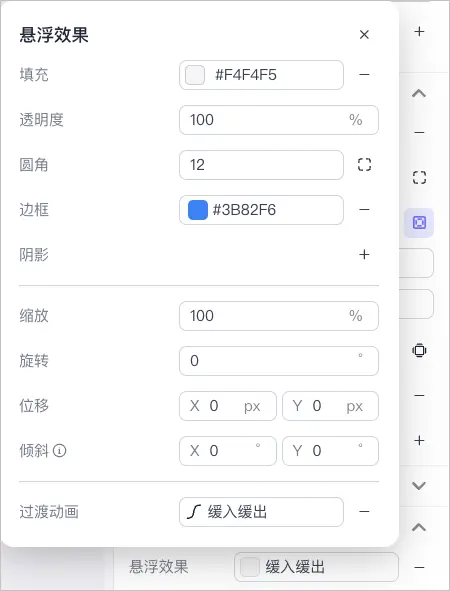
Task: Click the dashed corners icon in the background side panel
Action: pos(419,177)
